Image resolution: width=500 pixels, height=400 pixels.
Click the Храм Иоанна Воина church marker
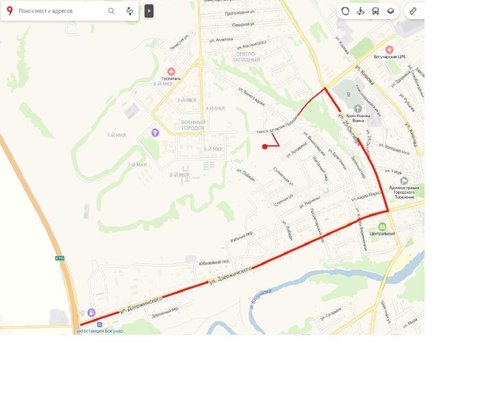click(x=358, y=109)
